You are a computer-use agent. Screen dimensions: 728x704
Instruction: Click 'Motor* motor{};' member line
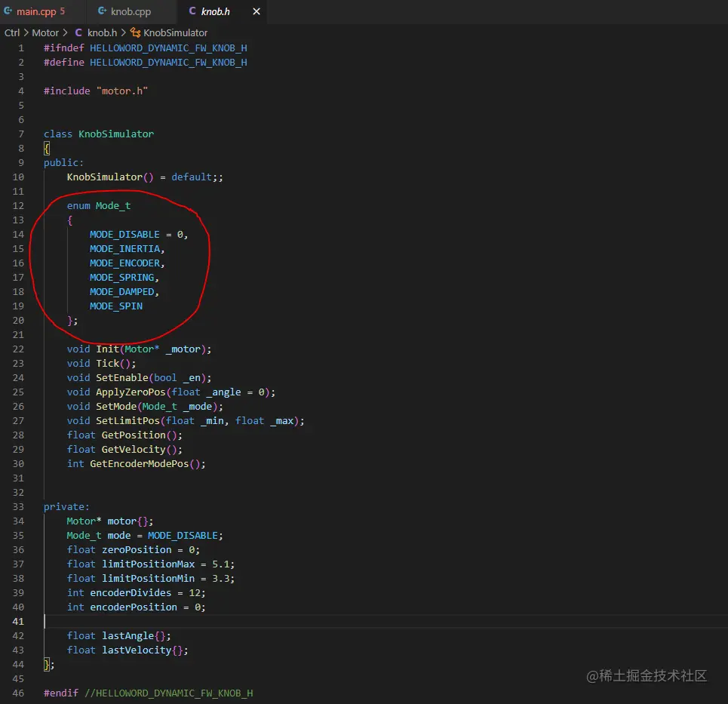point(110,521)
